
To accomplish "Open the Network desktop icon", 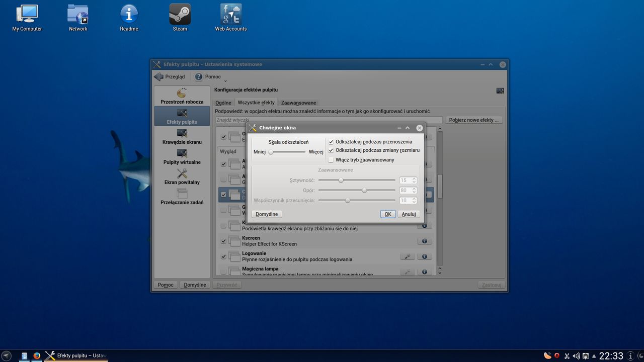I will coord(78,18).
